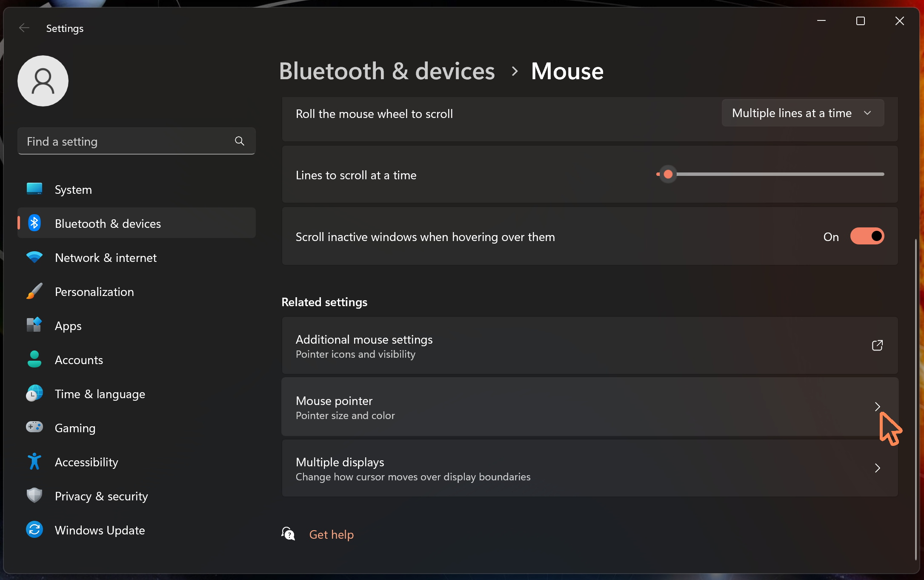This screenshot has height=580, width=924.
Task: Click the Personalization paintbrush icon
Action: [34, 291]
